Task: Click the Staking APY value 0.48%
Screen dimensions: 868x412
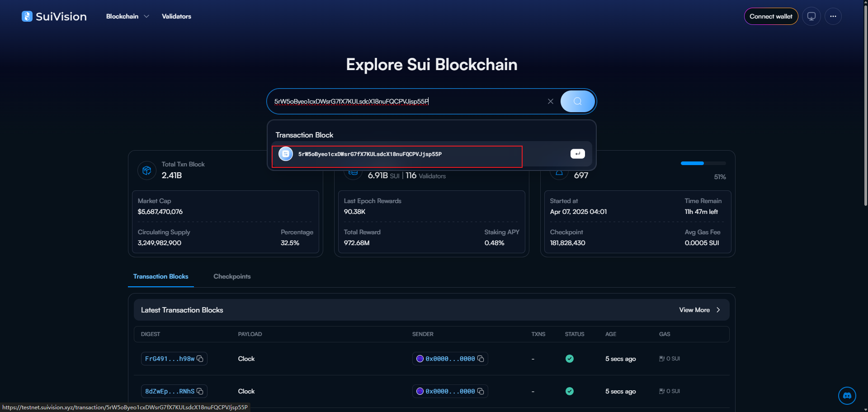Action: (494, 243)
